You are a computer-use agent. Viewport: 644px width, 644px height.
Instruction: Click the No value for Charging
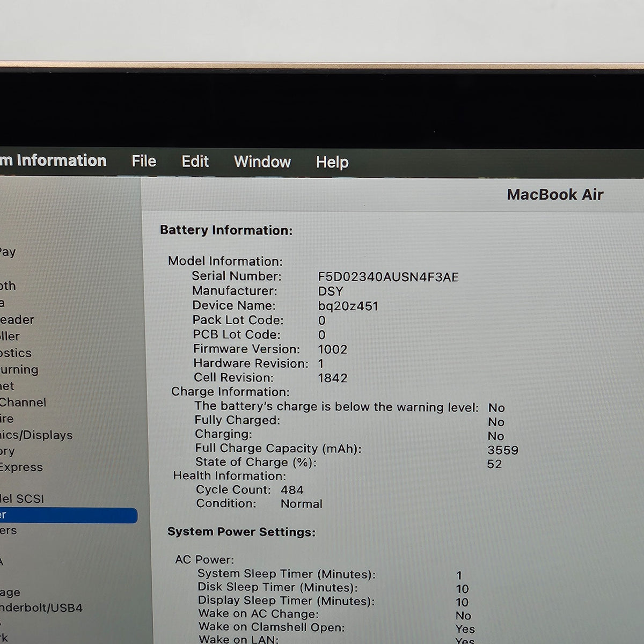[x=496, y=436]
